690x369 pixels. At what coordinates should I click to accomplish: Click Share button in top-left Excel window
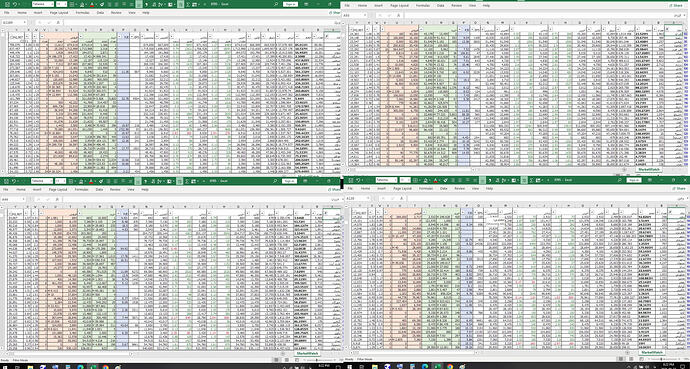tap(335, 13)
